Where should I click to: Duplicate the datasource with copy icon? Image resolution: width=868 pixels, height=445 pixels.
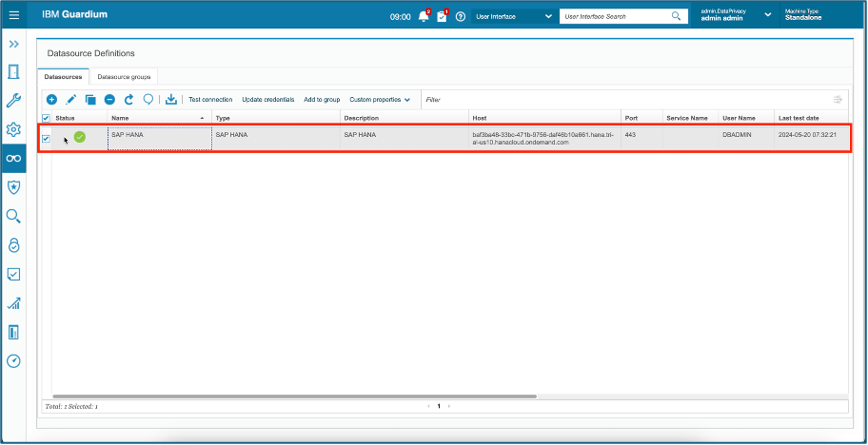click(x=90, y=100)
